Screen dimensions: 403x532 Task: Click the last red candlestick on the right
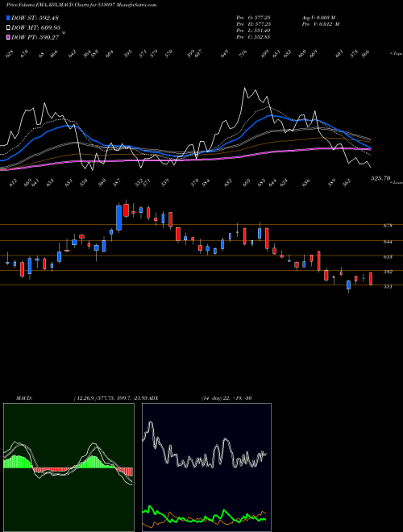pos(371,279)
